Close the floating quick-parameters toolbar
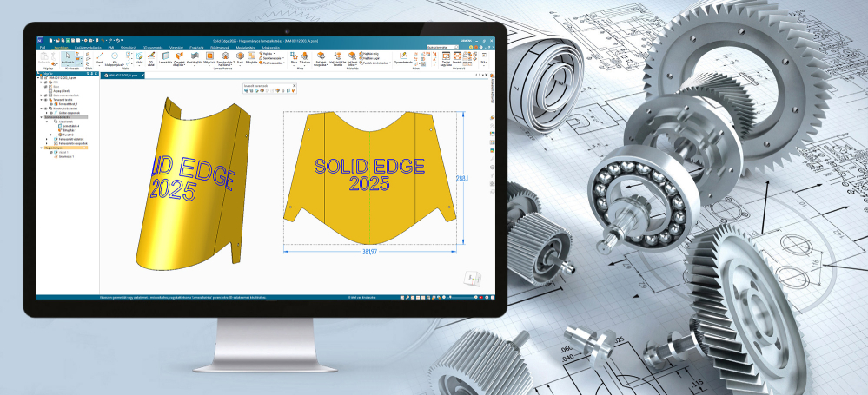This screenshot has height=395, width=868. [295, 86]
